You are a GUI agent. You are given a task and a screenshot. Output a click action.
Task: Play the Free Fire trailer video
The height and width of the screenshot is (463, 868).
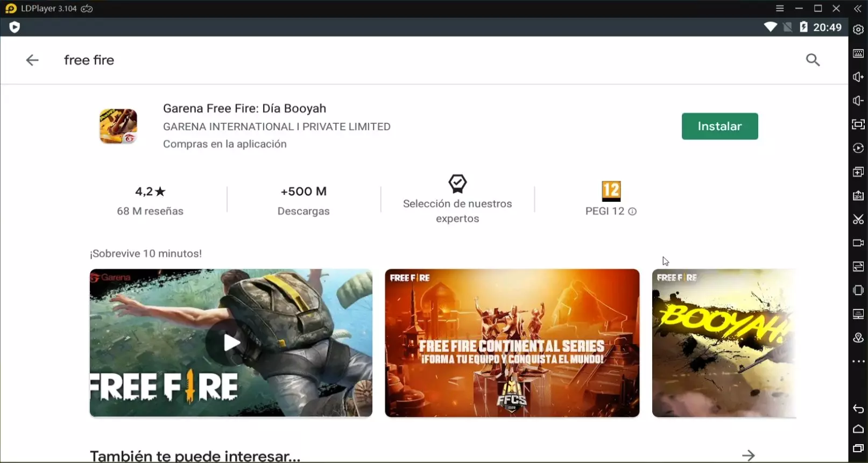(x=231, y=343)
